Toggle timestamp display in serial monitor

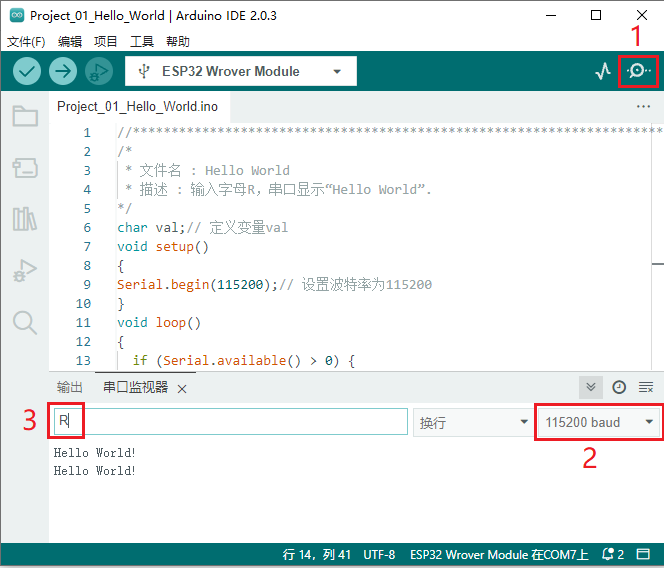pos(619,387)
